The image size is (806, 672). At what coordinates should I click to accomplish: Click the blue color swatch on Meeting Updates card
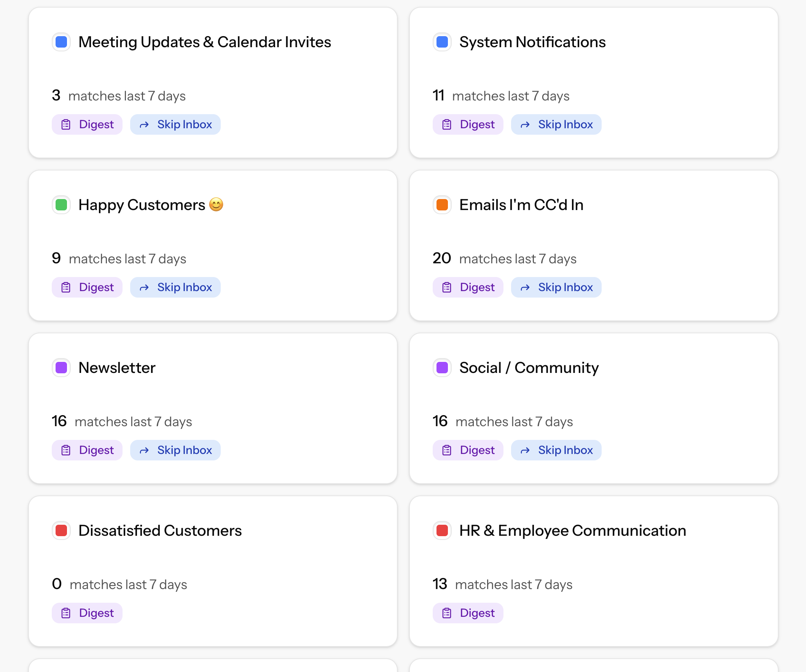click(61, 42)
